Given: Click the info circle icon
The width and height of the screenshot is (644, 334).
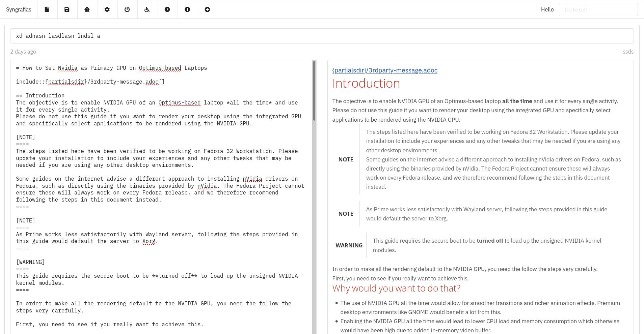Looking at the screenshot, I should (187, 9).
